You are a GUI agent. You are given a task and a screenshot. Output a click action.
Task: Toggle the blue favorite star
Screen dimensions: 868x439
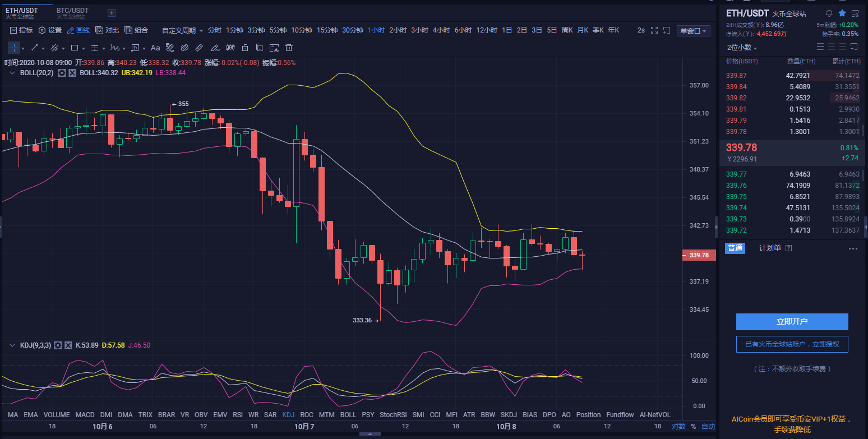tap(842, 13)
